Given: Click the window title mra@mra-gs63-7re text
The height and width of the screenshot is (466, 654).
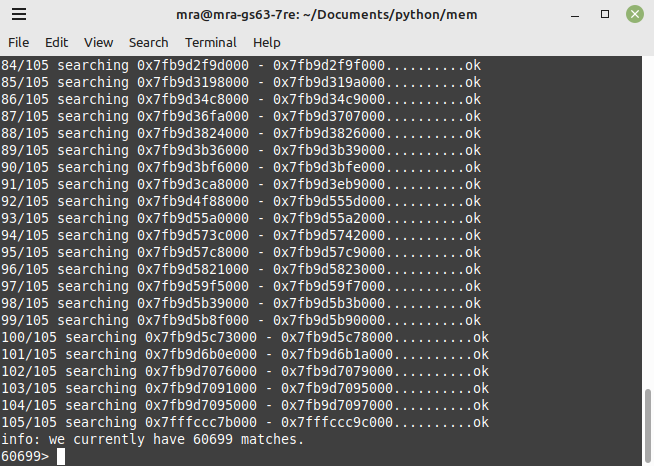Looking at the screenshot, I should (x=234, y=15).
